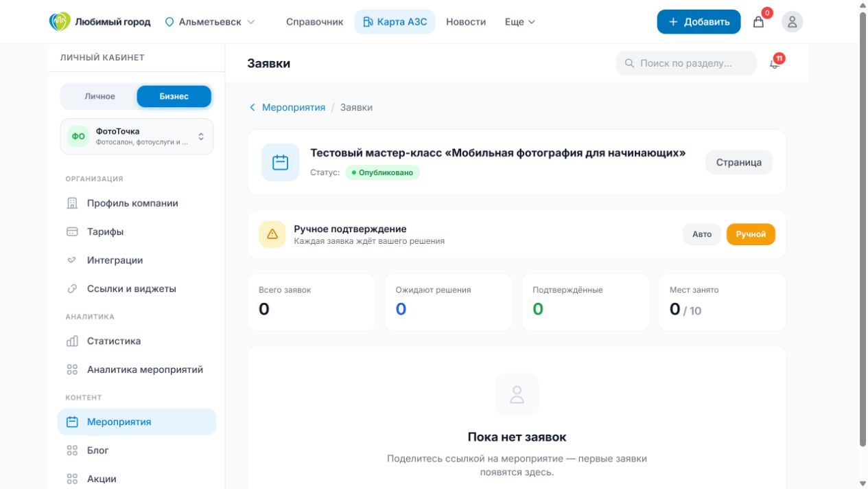Click the Статистика bar chart icon

coord(72,341)
